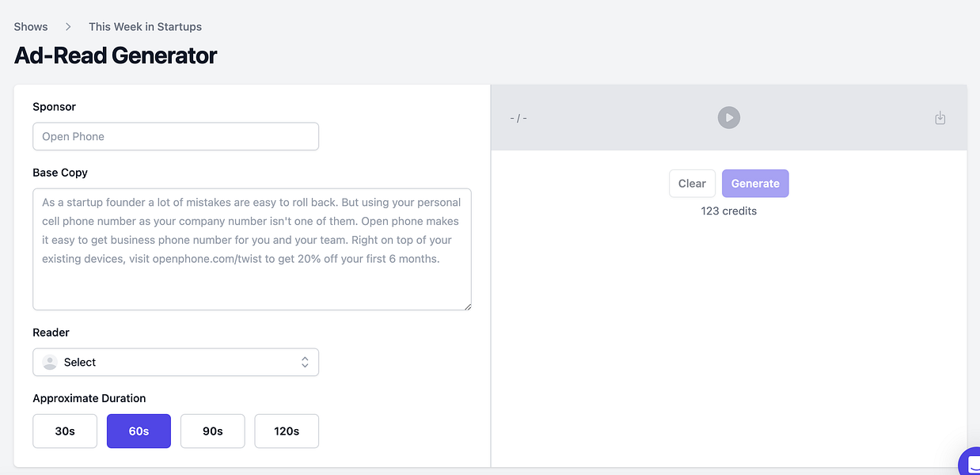
Task: Open the chat widget bubble
Action: [971, 465]
